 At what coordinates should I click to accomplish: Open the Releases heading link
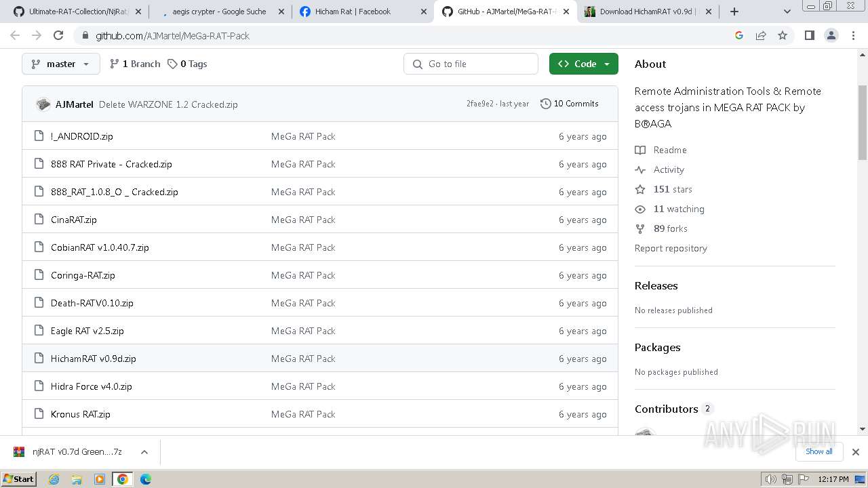656,285
